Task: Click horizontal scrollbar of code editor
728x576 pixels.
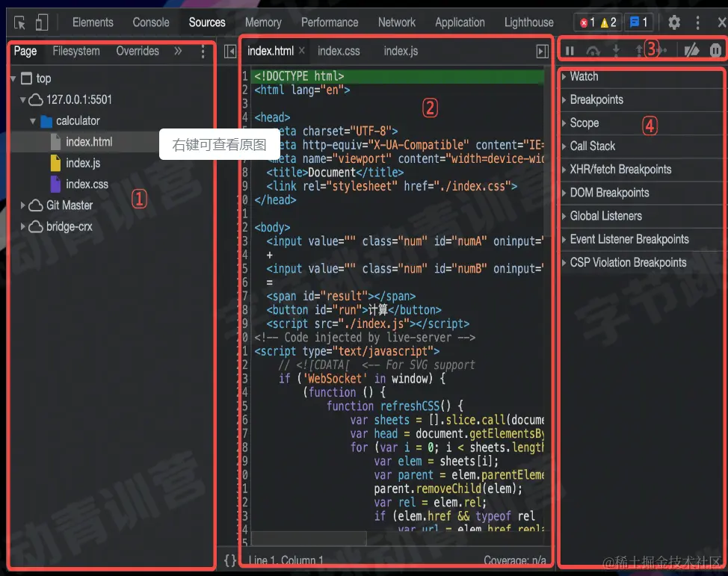Action: coord(309,539)
